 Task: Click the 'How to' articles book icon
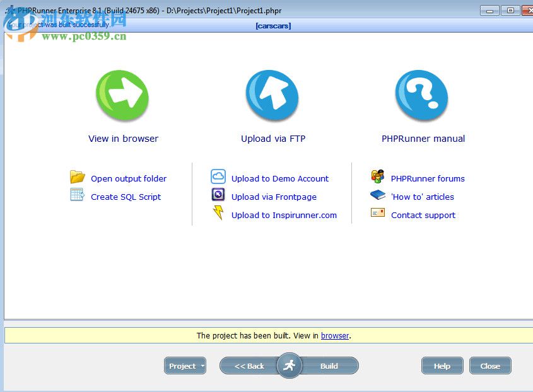tap(377, 195)
